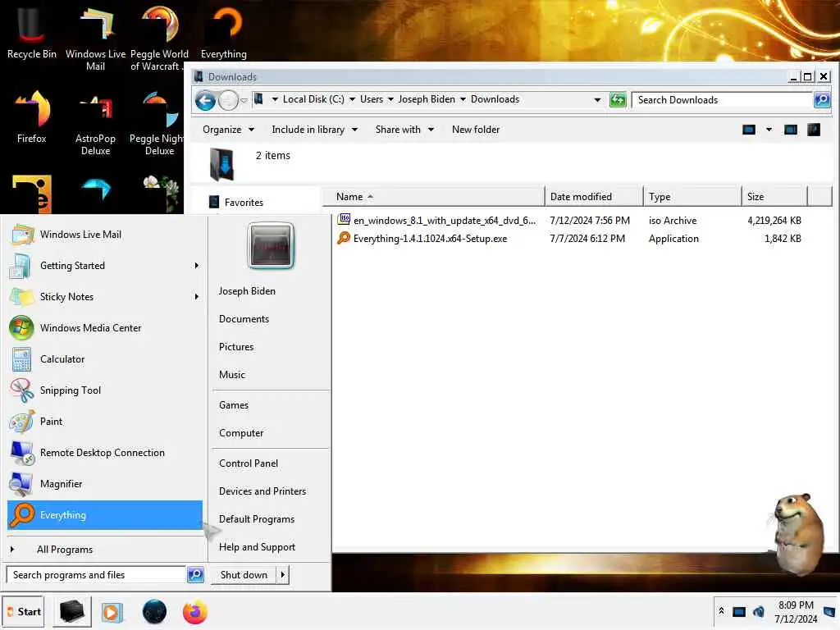
Task: Click the New folder button
Action: [476, 130]
